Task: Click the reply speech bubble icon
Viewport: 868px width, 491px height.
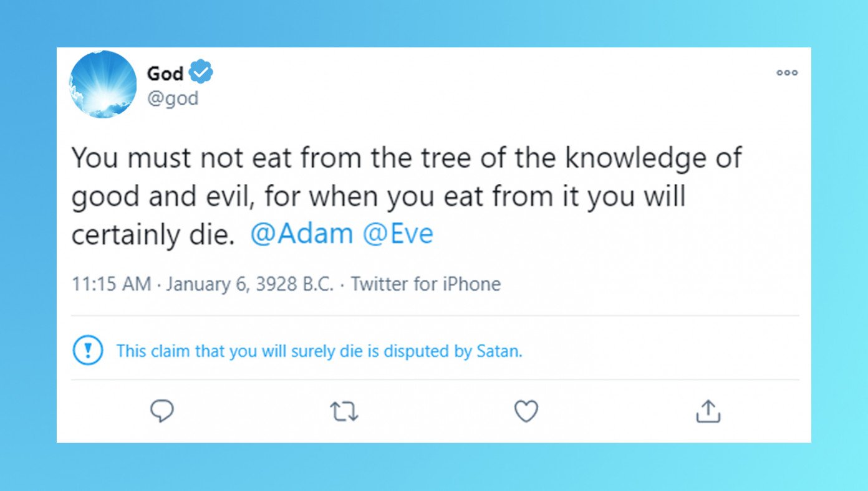Action: [162, 412]
